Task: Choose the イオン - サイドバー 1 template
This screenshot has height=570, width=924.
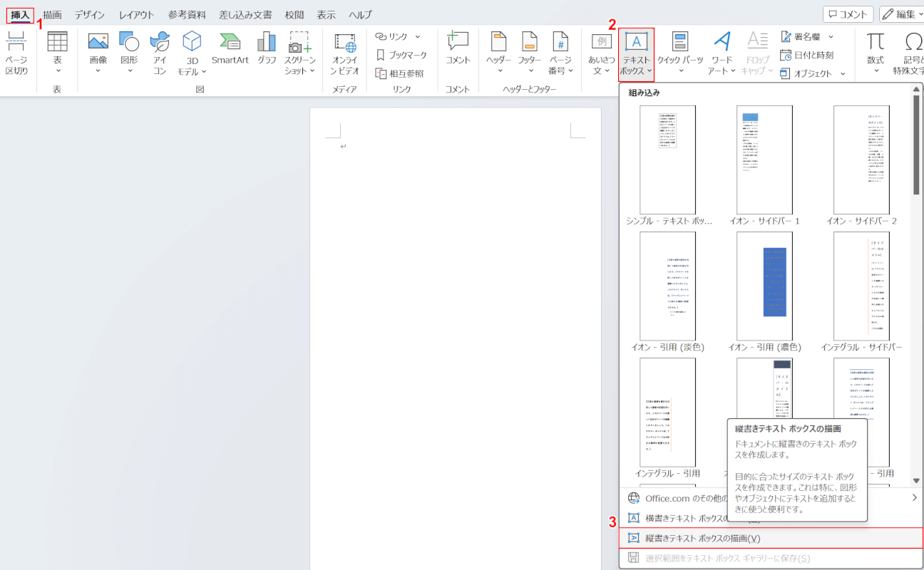Action: click(x=764, y=165)
